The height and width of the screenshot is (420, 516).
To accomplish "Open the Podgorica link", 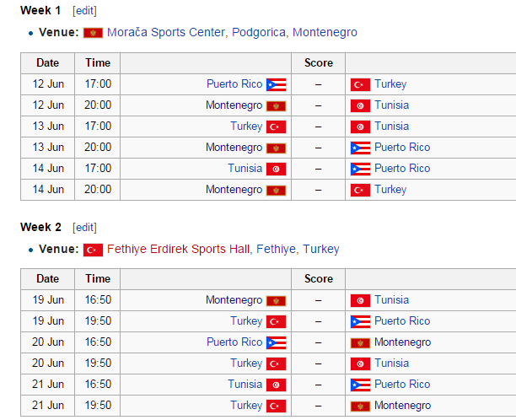I will pyautogui.click(x=259, y=32).
